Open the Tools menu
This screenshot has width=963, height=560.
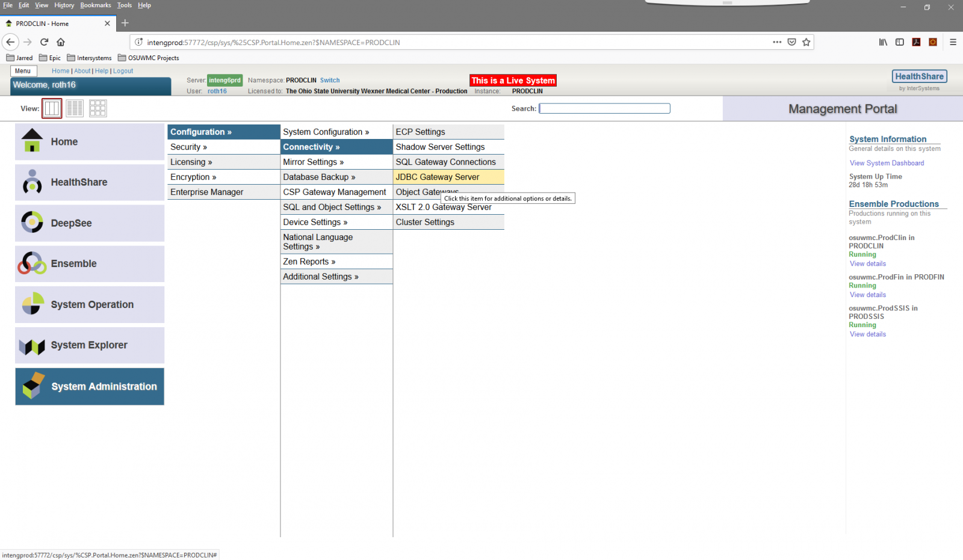tap(125, 5)
